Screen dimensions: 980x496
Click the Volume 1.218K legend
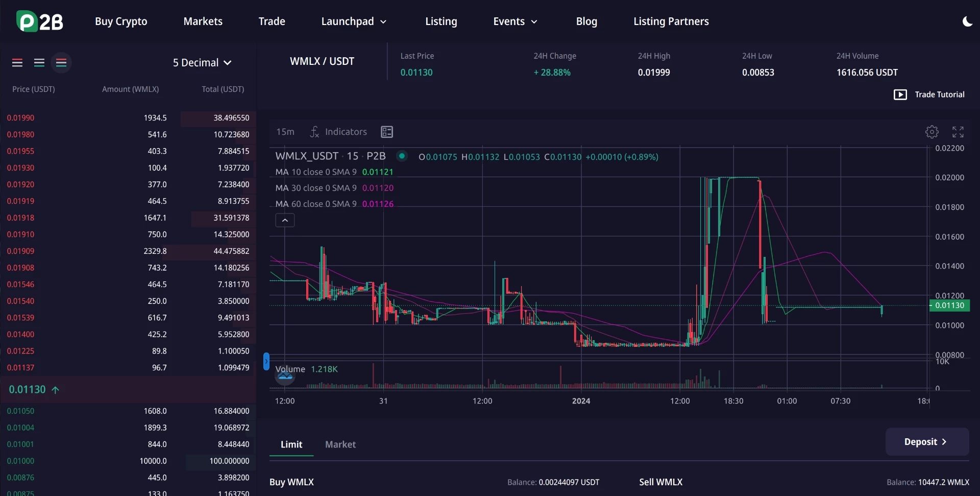[x=306, y=369]
